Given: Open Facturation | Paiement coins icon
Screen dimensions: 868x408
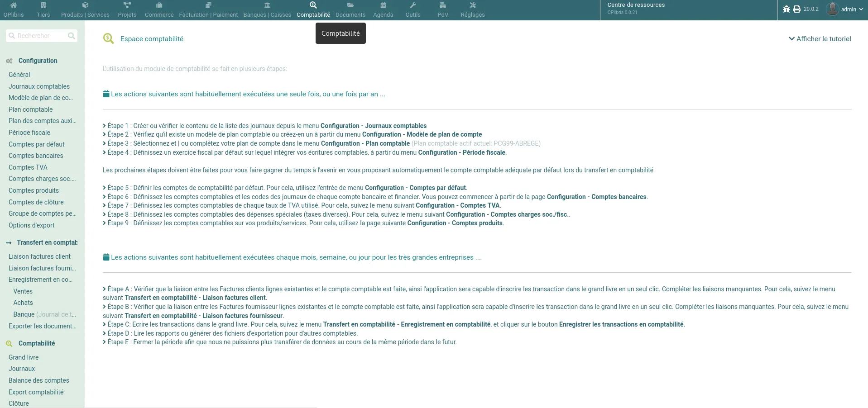Looking at the screenshot, I should point(208,5).
